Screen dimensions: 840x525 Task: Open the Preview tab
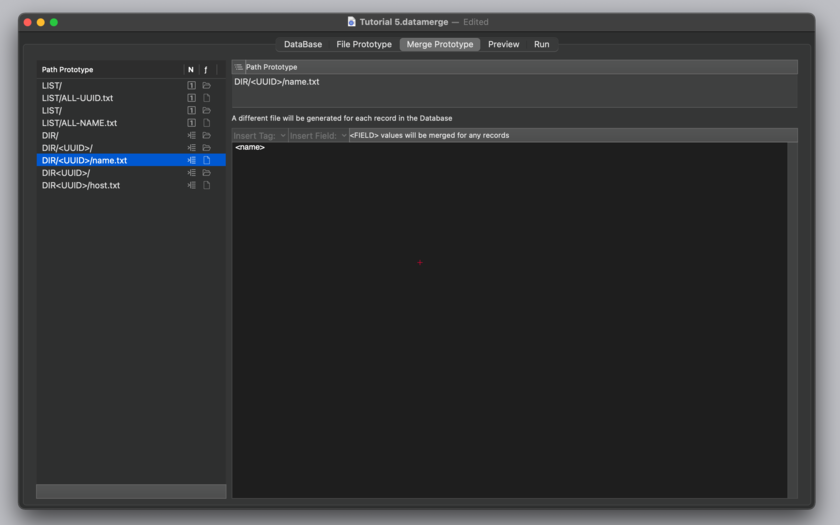tap(504, 44)
